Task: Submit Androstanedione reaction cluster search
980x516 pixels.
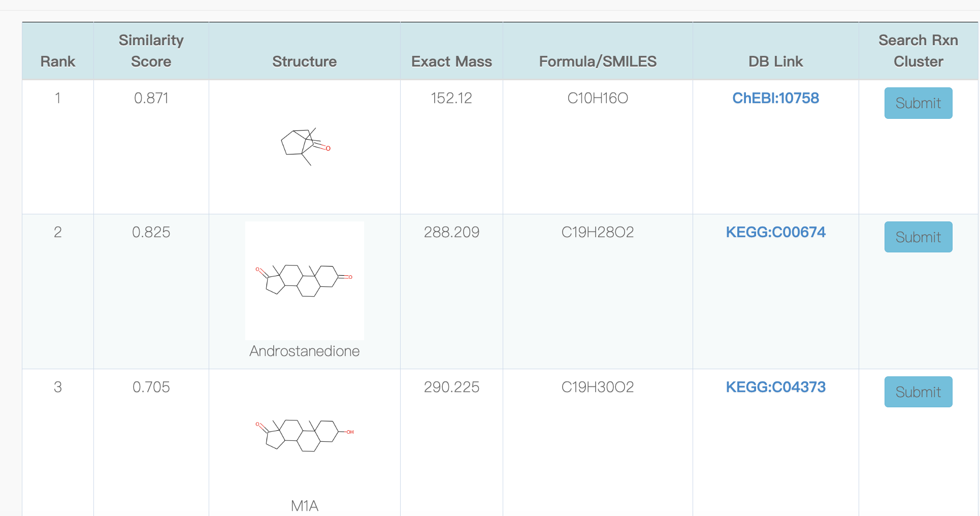Action: (x=918, y=237)
